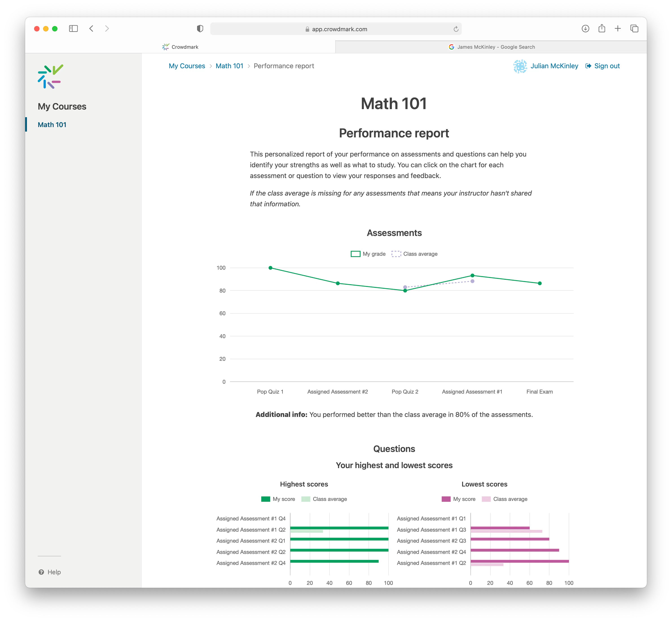This screenshot has height=621, width=672.
Task: Show downloads via the download icon
Action: (x=585, y=29)
